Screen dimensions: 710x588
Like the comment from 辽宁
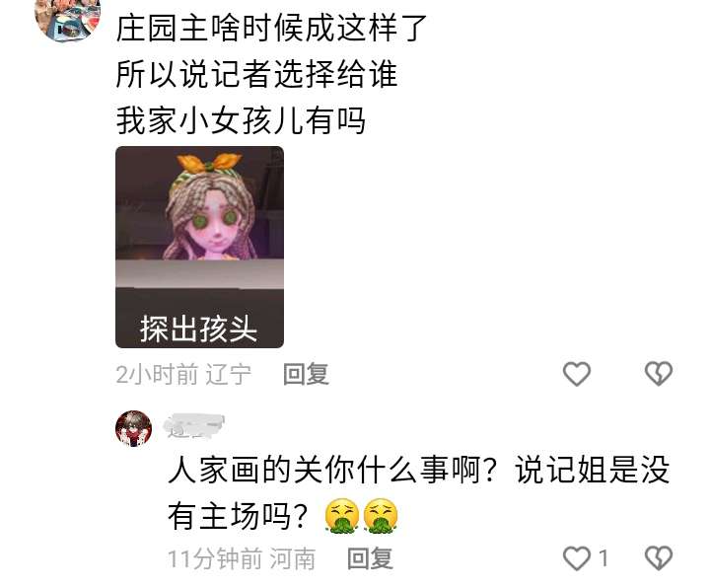click(577, 374)
